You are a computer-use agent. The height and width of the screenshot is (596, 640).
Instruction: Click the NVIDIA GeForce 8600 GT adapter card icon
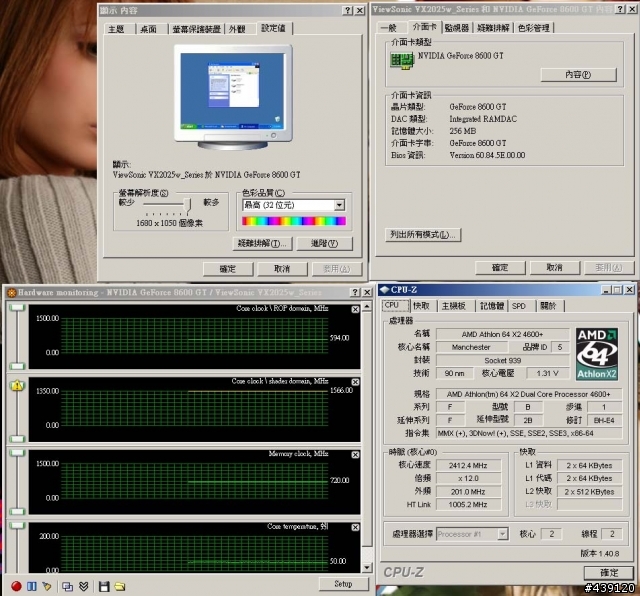402,61
